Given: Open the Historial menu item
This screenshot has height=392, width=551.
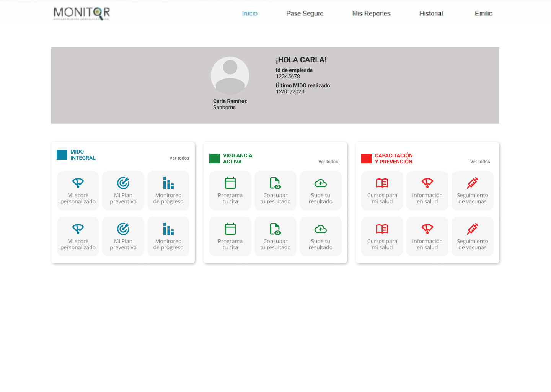Looking at the screenshot, I should click(431, 14).
